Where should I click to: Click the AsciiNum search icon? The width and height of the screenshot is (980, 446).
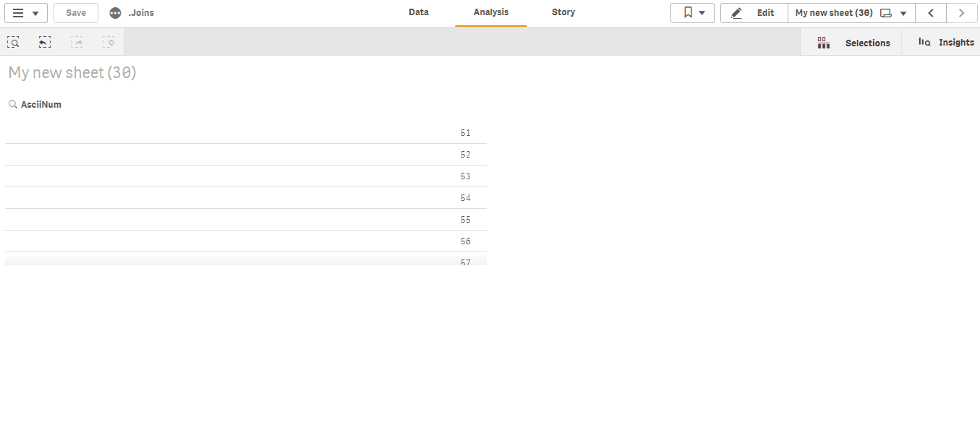pyautogui.click(x=13, y=105)
